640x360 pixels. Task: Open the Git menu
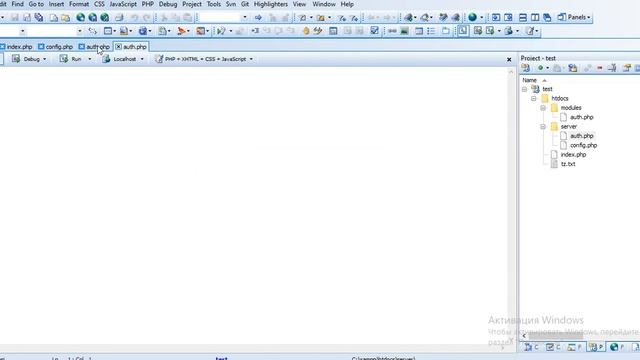coord(245,4)
